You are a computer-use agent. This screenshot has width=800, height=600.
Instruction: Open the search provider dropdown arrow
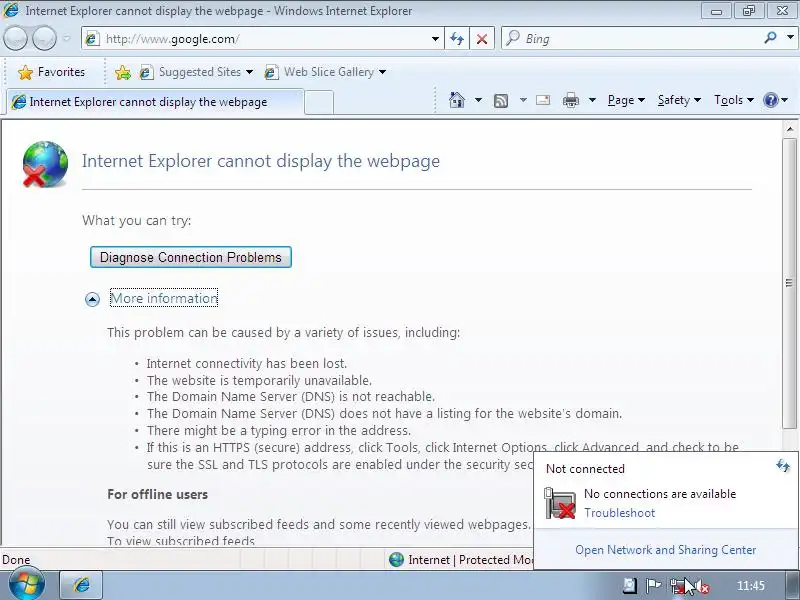coord(790,38)
